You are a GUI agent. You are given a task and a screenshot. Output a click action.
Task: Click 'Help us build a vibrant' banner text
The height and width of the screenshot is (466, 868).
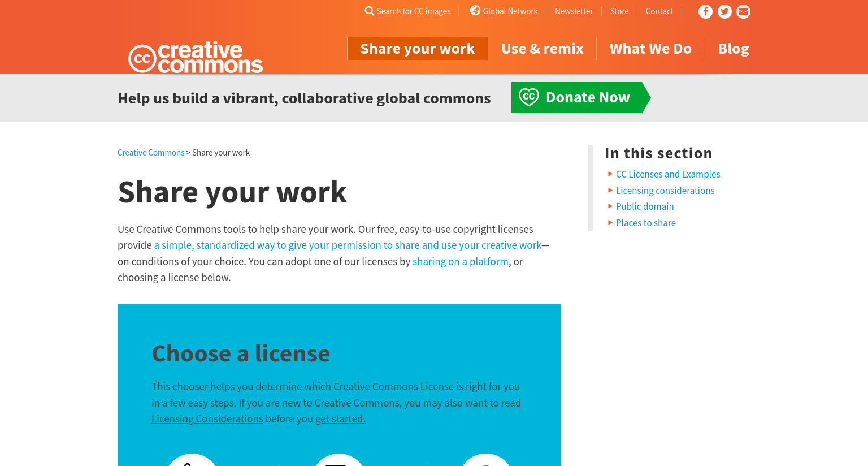304,98
